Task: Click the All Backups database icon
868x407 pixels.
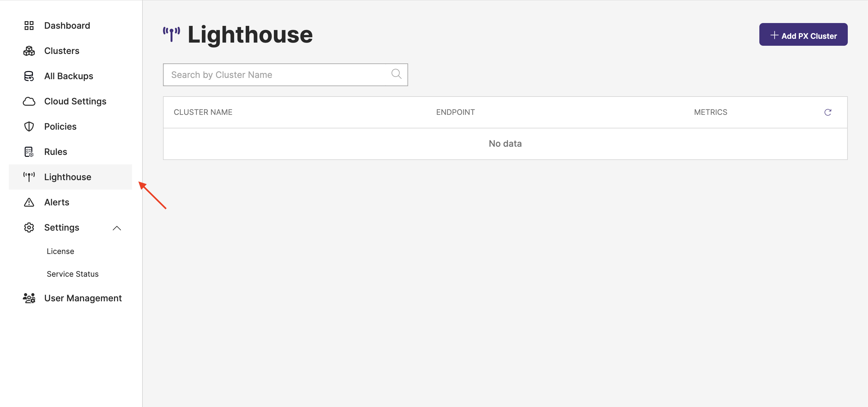Action: click(x=29, y=76)
